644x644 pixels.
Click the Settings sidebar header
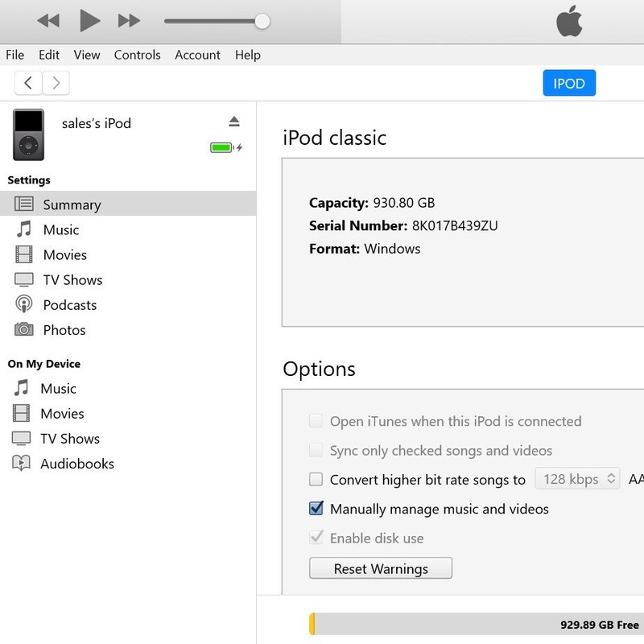tap(29, 180)
